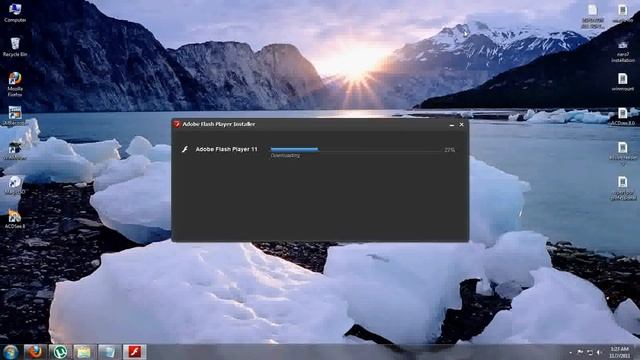Screen dimensions: 640x360
Task: Click the Flash Player installer taskbar button
Action: tap(134, 352)
